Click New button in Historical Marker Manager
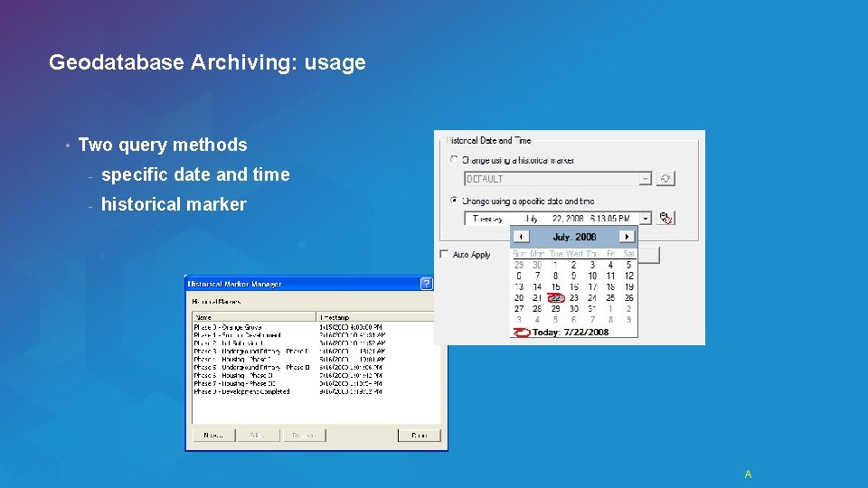The image size is (868, 488). (213, 435)
